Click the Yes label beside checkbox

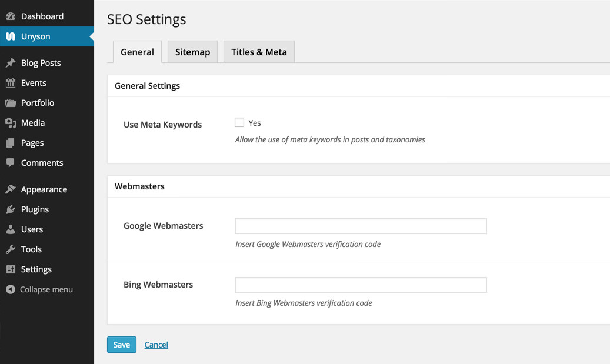[255, 123]
